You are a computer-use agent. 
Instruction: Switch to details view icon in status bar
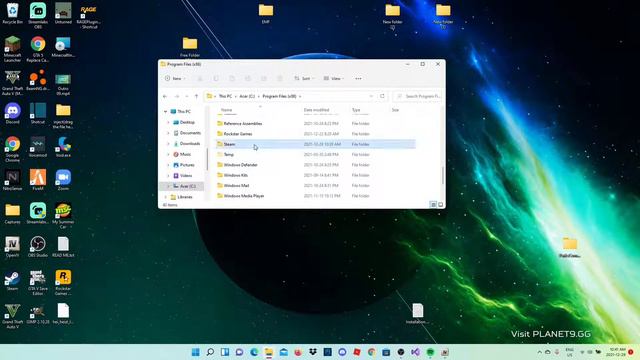[x=433, y=204]
